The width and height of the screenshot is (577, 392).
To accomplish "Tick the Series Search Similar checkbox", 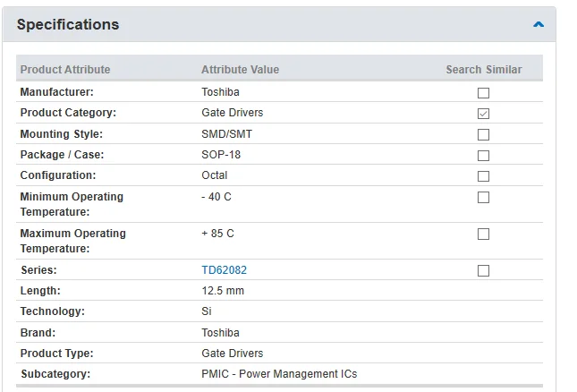I will tap(483, 270).
